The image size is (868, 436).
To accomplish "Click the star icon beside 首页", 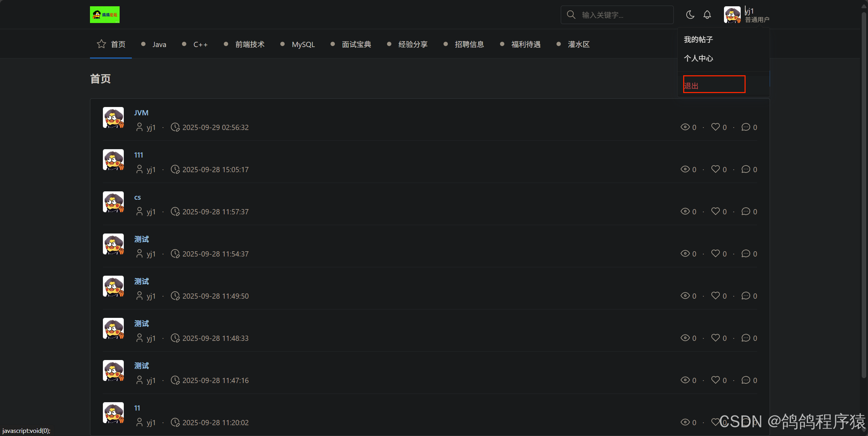I will [x=101, y=44].
